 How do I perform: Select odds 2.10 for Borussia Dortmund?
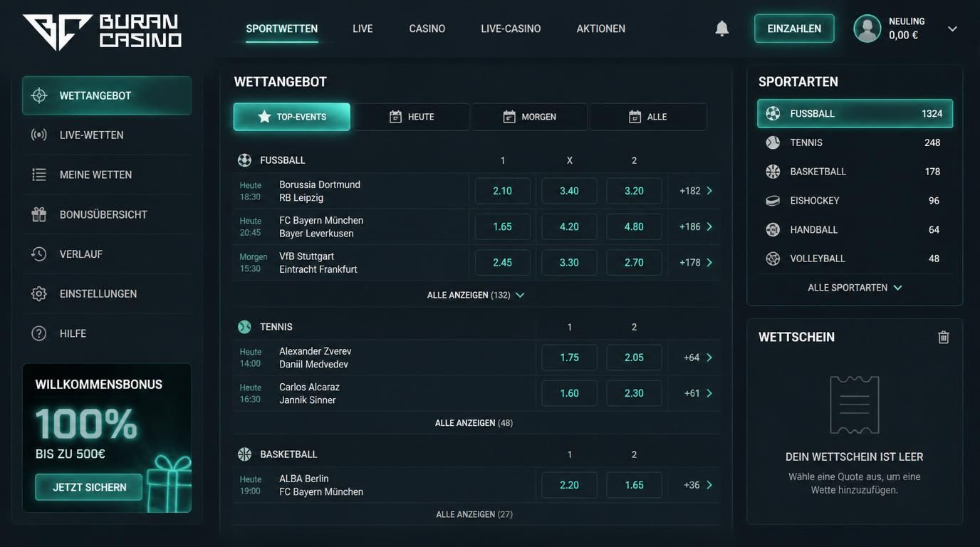pyautogui.click(x=503, y=191)
